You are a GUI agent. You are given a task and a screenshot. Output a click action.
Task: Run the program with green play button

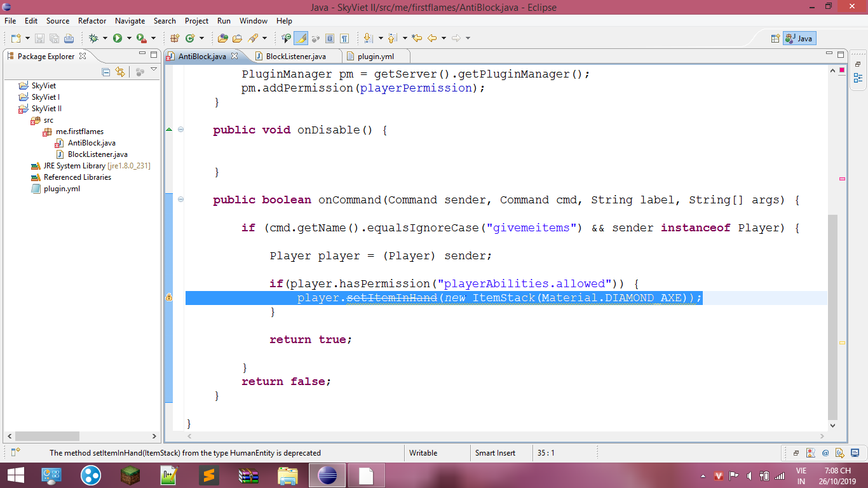pyautogui.click(x=118, y=38)
